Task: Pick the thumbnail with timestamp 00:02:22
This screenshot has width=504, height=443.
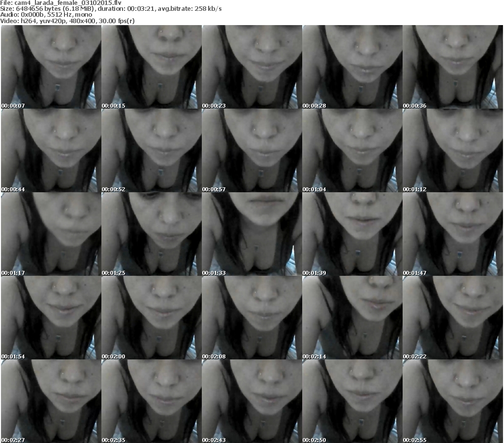Action: click(x=453, y=318)
